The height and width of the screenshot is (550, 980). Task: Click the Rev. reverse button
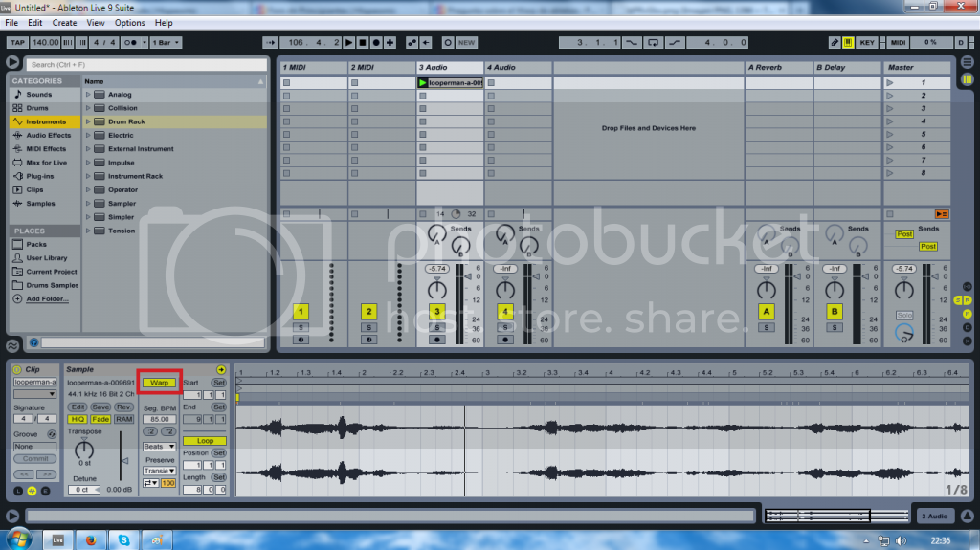click(123, 407)
